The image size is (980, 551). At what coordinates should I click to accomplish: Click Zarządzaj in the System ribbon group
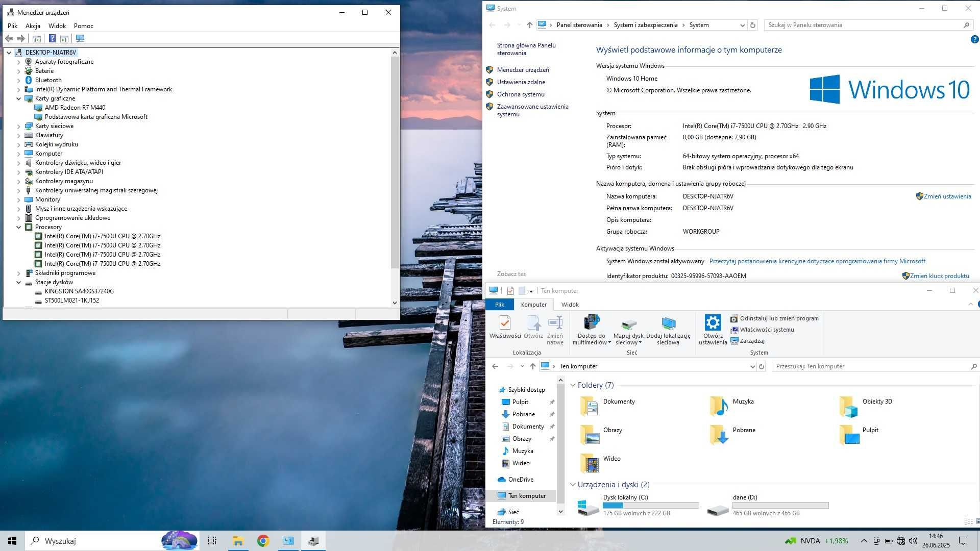[747, 341]
